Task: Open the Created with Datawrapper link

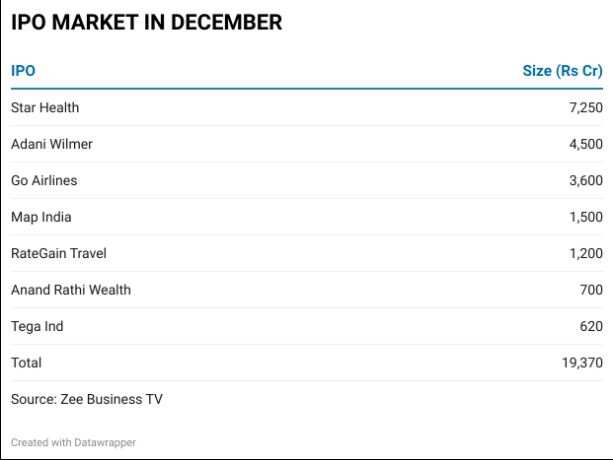Action: click(73, 442)
